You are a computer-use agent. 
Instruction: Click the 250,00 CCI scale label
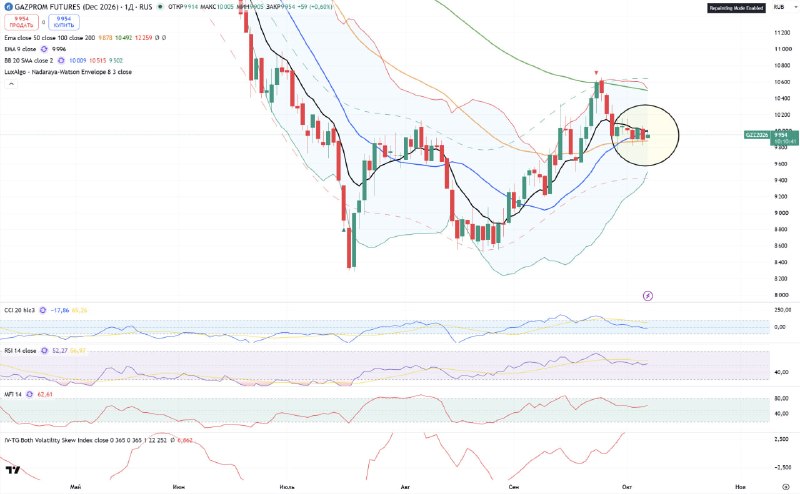[x=783, y=310]
